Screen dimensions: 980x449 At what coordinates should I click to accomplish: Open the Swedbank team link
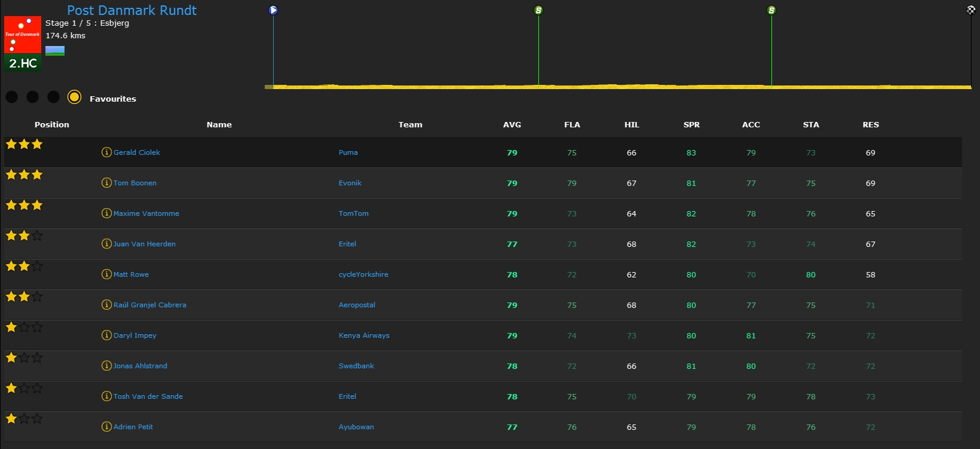click(x=356, y=366)
